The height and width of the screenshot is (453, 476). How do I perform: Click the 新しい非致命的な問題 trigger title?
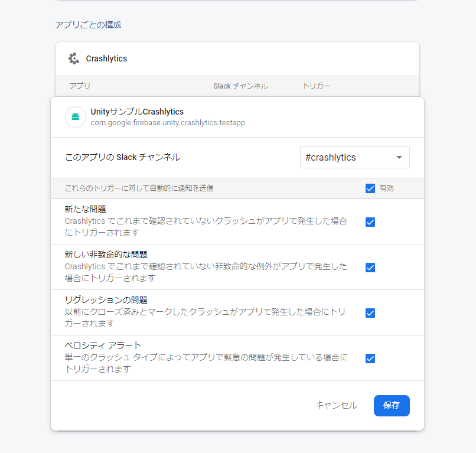coord(106,255)
